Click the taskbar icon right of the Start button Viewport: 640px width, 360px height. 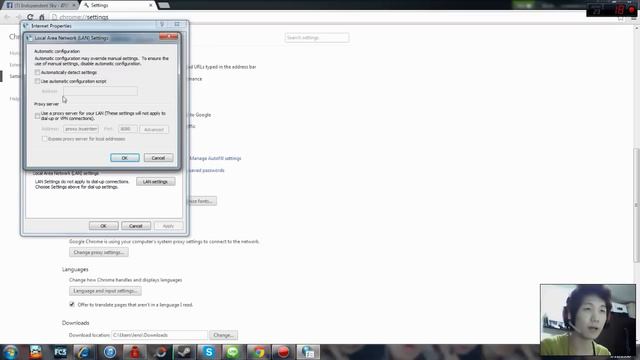pos(36,352)
